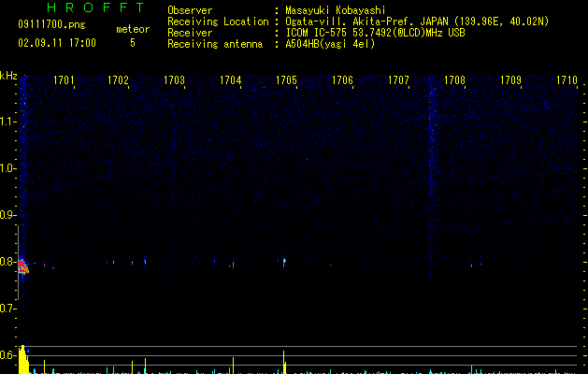
Task: Click the yellow intensity spike below 1705
Action: [x=284, y=363]
